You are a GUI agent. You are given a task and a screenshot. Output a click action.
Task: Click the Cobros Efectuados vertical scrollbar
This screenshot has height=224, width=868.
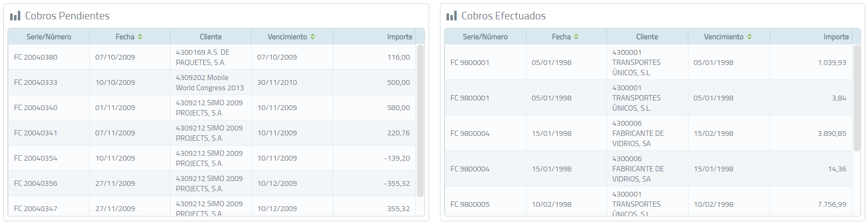(857, 98)
